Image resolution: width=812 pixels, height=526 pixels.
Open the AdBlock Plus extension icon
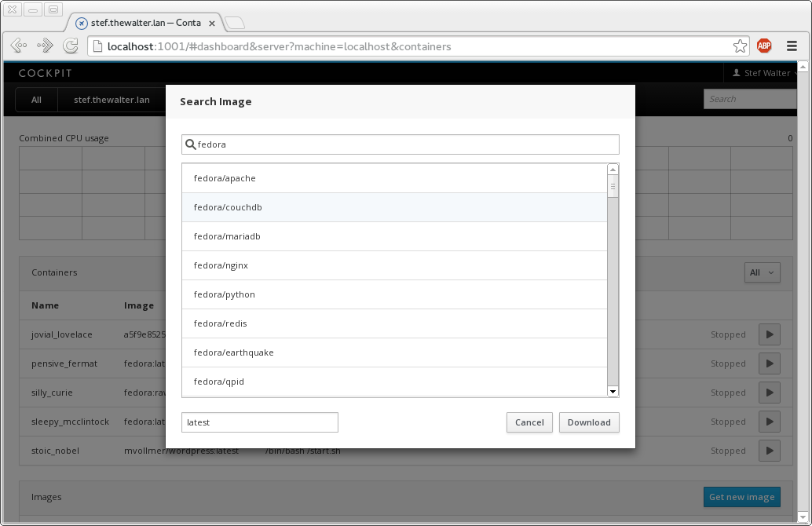click(x=764, y=46)
